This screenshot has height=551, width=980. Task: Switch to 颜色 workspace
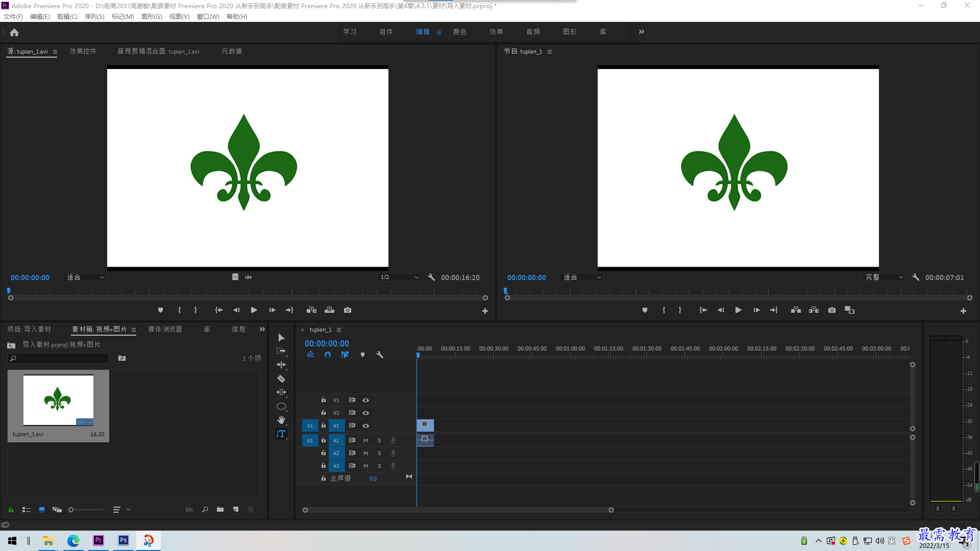[460, 32]
